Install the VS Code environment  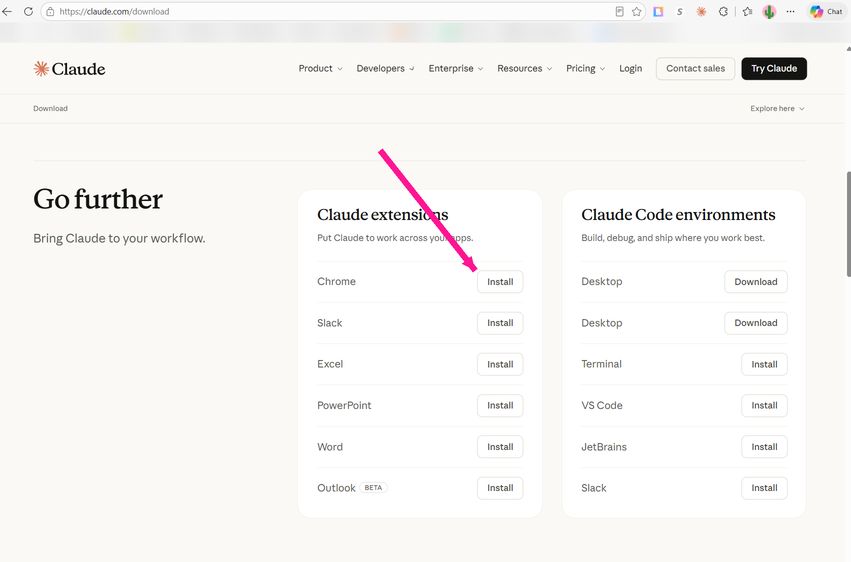764,405
